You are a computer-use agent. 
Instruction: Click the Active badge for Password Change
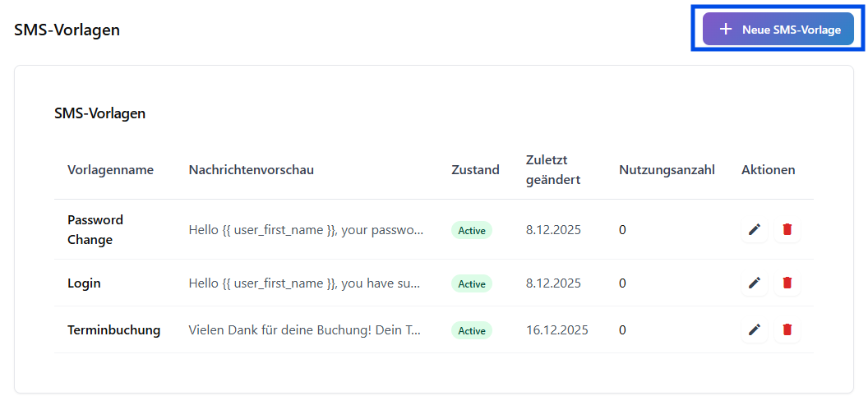(x=472, y=231)
